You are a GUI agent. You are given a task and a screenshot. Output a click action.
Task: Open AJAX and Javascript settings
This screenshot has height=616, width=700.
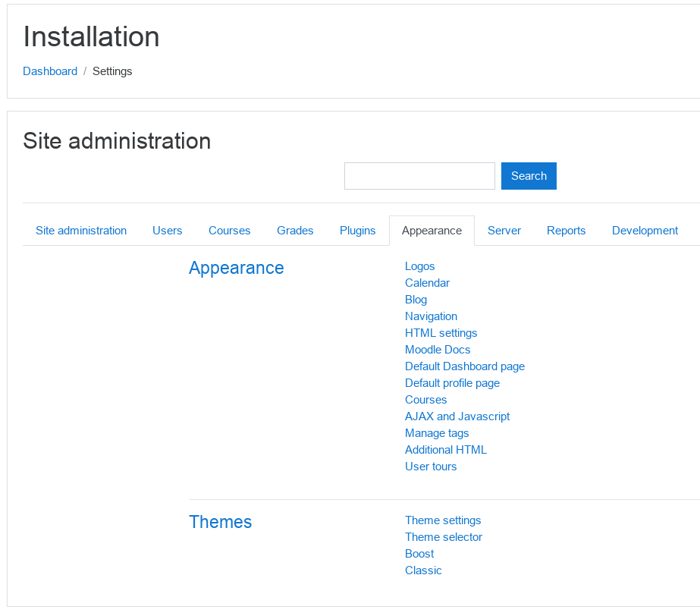pos(457,416)
